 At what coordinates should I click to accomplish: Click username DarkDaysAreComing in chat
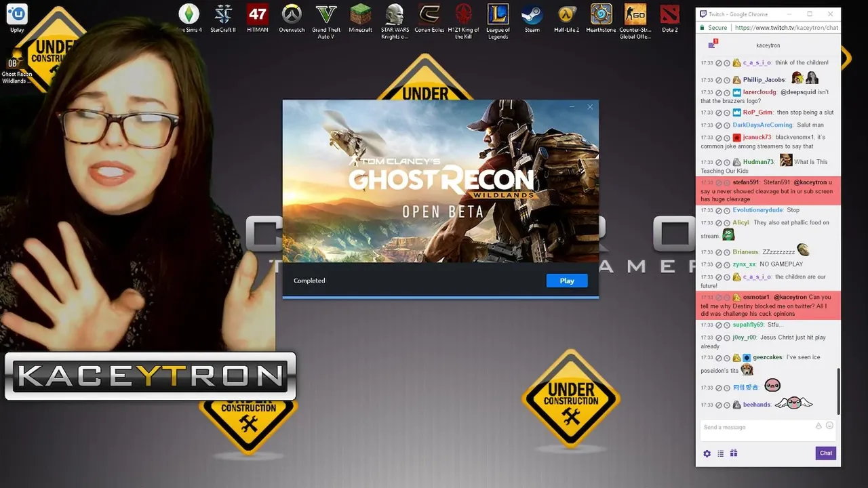pyautogui.click(x=762, y=125)
